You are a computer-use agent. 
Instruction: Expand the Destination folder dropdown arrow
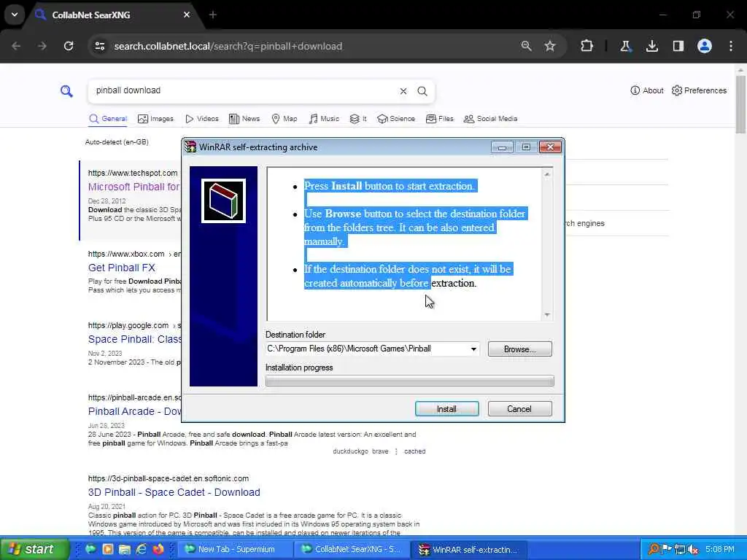point(473,349)
